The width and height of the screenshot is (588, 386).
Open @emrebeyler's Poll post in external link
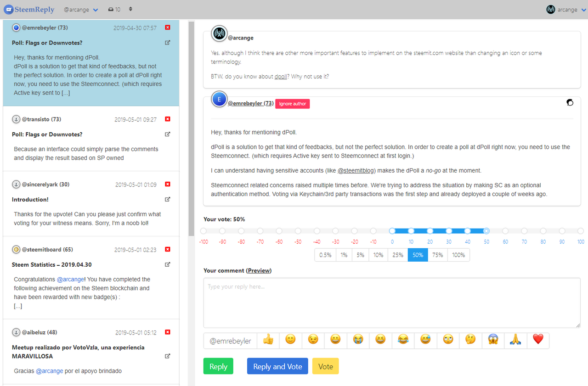click(x=168, y=43)
